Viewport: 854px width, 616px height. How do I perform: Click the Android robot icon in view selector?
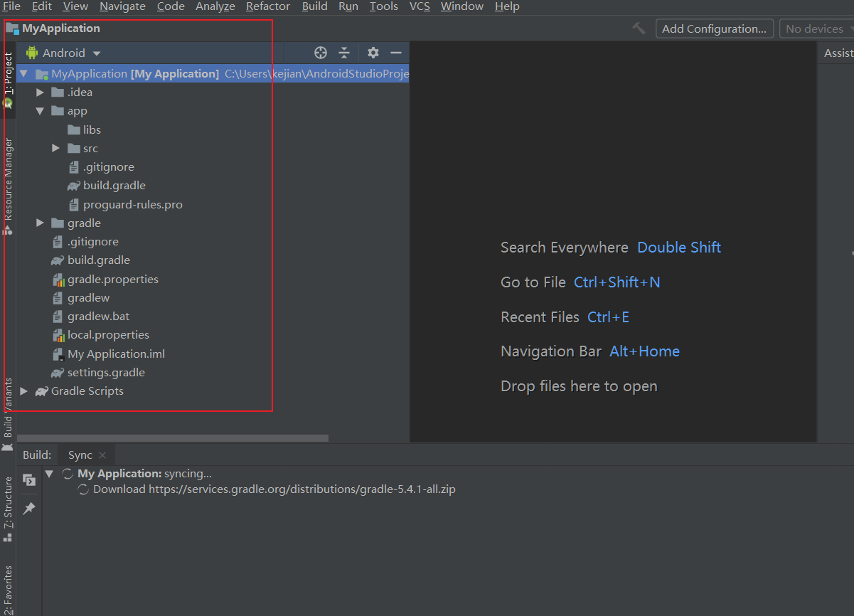click(x=31, y=53)
